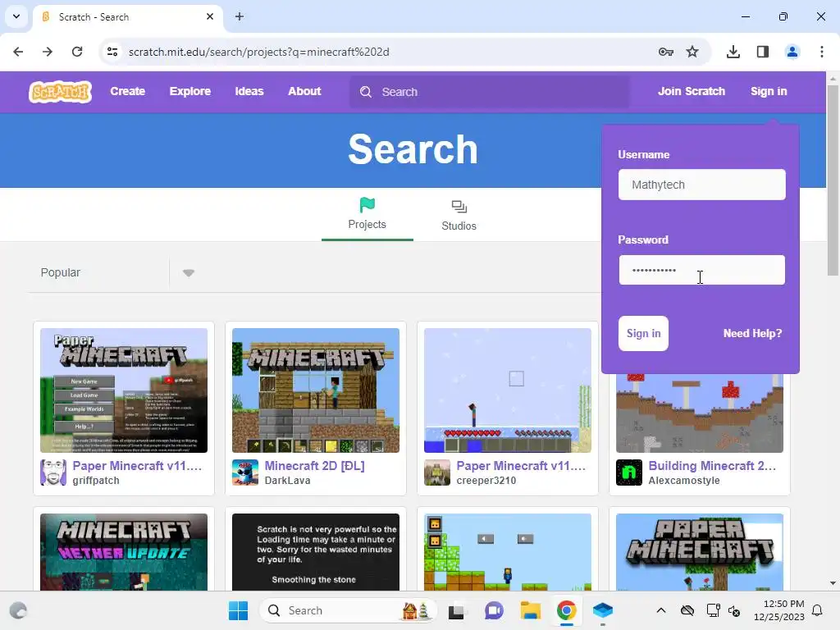
Task: Toggle Chrome side panel
Action: coord(763,52)
